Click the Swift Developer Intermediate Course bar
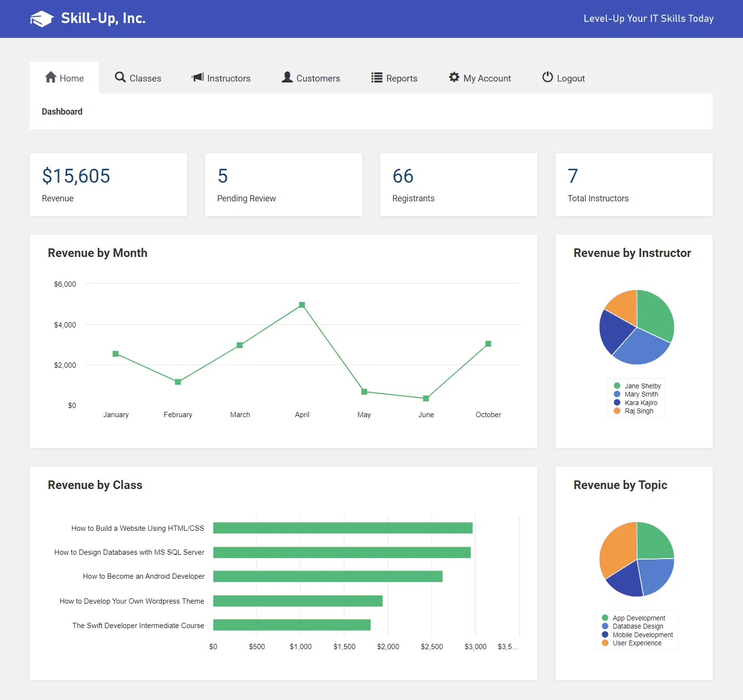The image size is (743, 700). click(x=292, y=625)
